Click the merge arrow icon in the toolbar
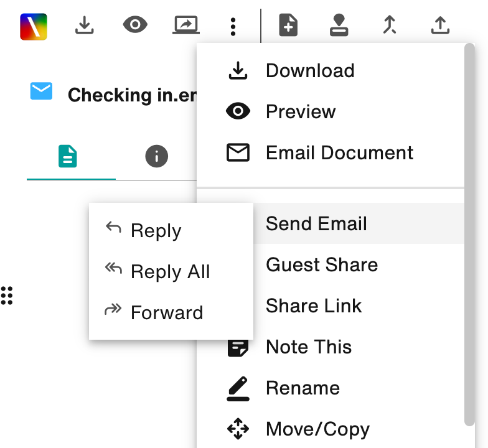 (x=390, y=25)
